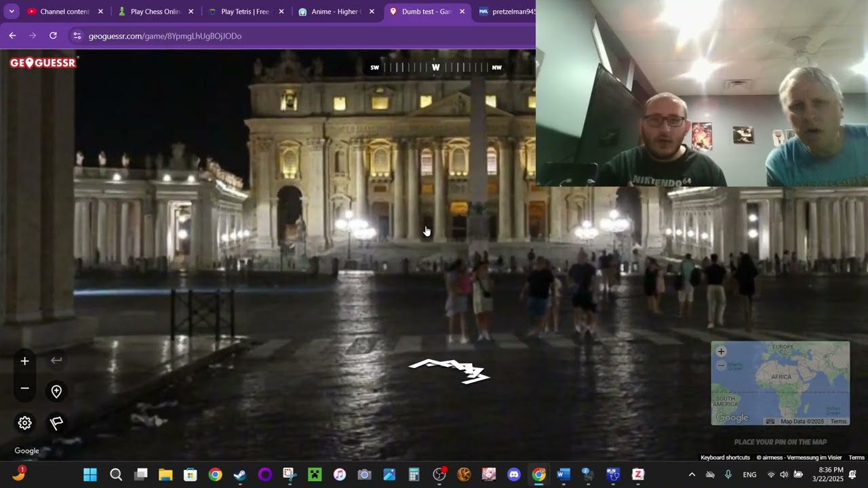The image size is (868, 488).
Task: Open the Windows Start menu
Action: (90, 474)
